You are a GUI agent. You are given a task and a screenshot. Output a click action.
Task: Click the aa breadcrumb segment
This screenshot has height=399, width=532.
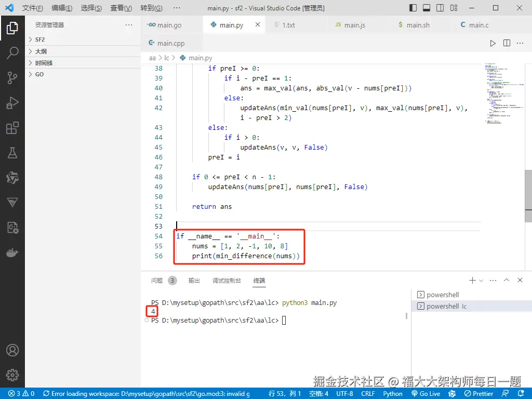pyautogui.click(x=152, y=58)
